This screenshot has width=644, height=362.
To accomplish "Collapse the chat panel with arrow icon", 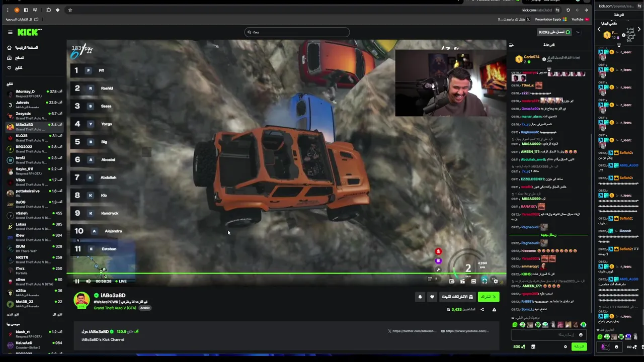I will (x=511, y=45).
